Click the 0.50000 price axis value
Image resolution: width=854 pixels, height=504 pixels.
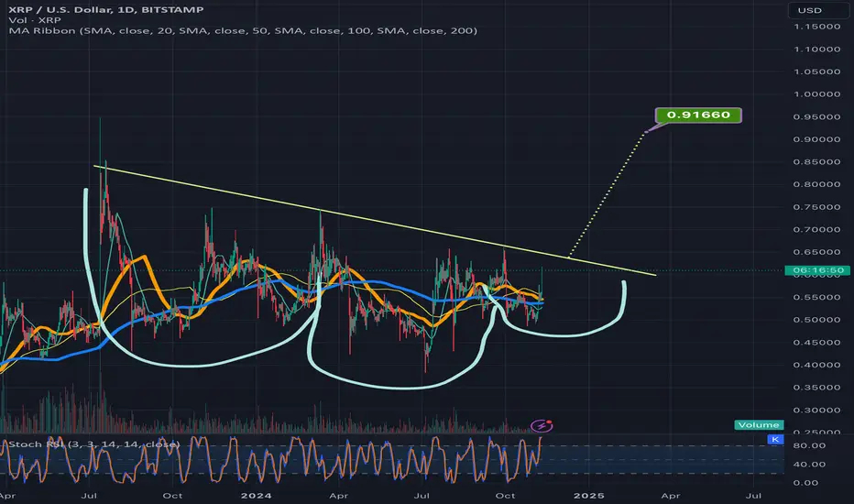point(817,320)
